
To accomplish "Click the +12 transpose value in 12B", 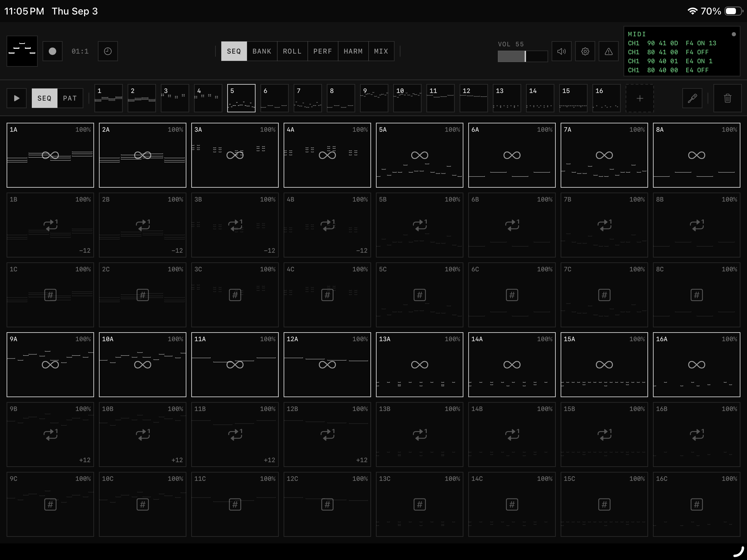I will 362,460.
